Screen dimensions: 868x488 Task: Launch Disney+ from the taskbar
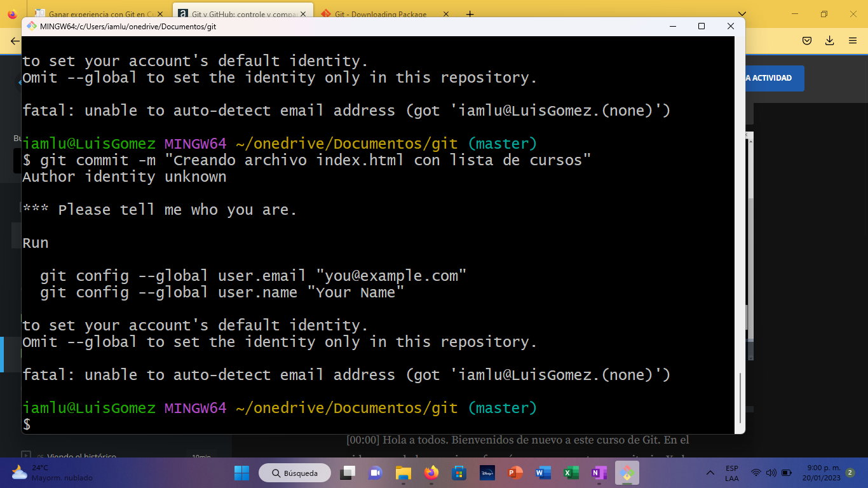487,473
